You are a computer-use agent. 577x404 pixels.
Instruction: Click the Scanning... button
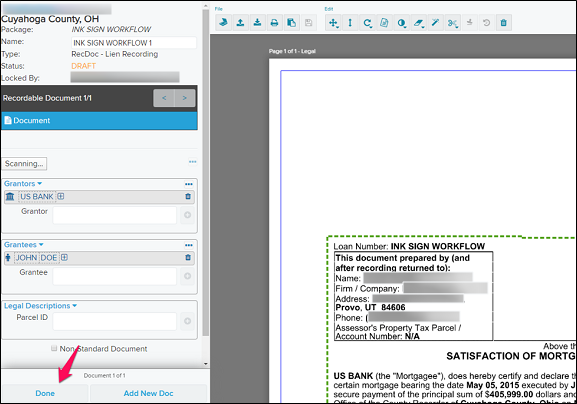click(24, 164)
